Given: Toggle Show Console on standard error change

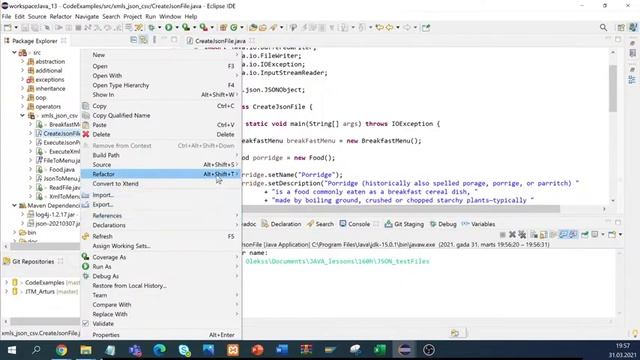Looking at the screenshot, I should point(573,235).
